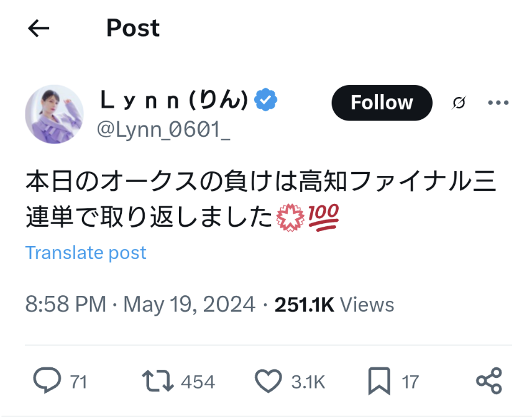The width and height of the screenshot is (532, 417).
Task: Follow the Lynn account
Action: (382, 103)
